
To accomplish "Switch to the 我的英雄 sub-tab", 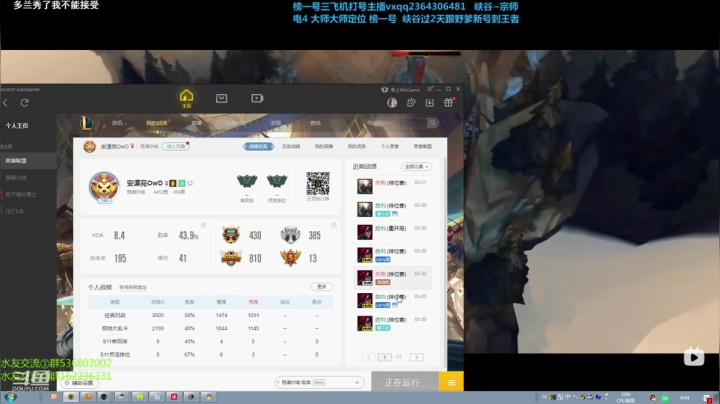I will pyautogui.click(x=324, y=146).
